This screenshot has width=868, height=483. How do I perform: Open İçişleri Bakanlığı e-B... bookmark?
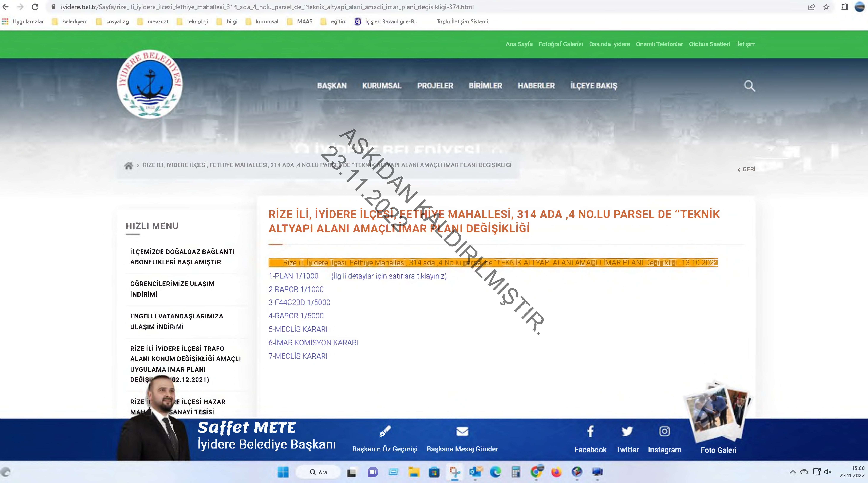pos(386,21)
